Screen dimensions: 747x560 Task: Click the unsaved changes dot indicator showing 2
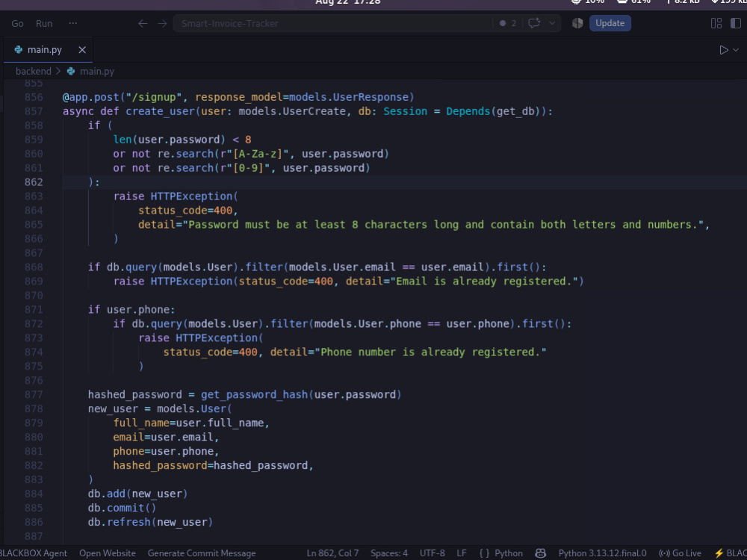pos(508,23)
